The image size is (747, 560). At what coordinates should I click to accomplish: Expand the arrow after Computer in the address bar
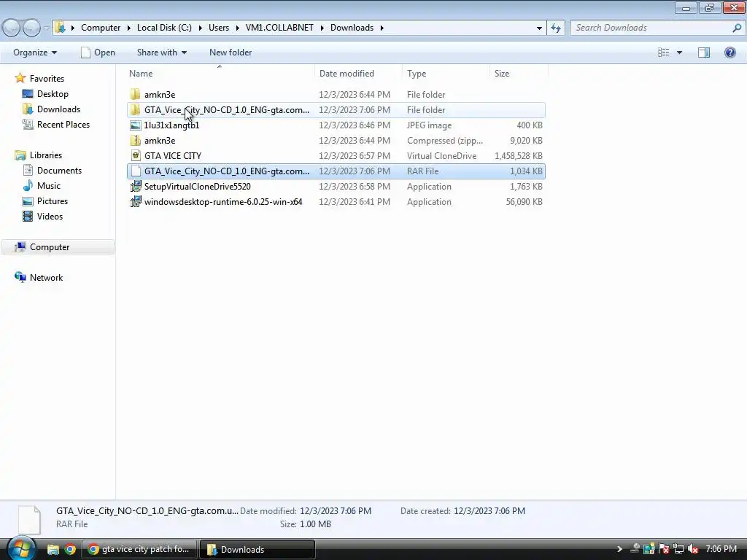(x=128, y=28)
